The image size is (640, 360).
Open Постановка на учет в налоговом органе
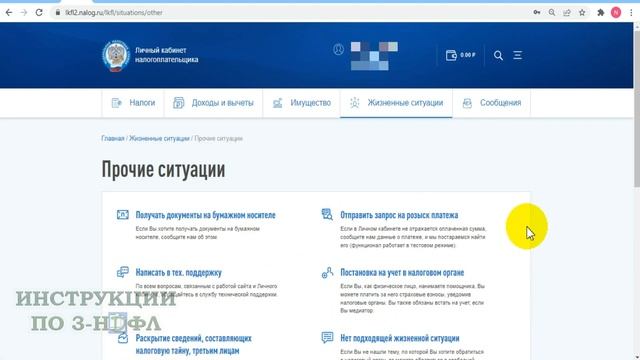[402, 273]
